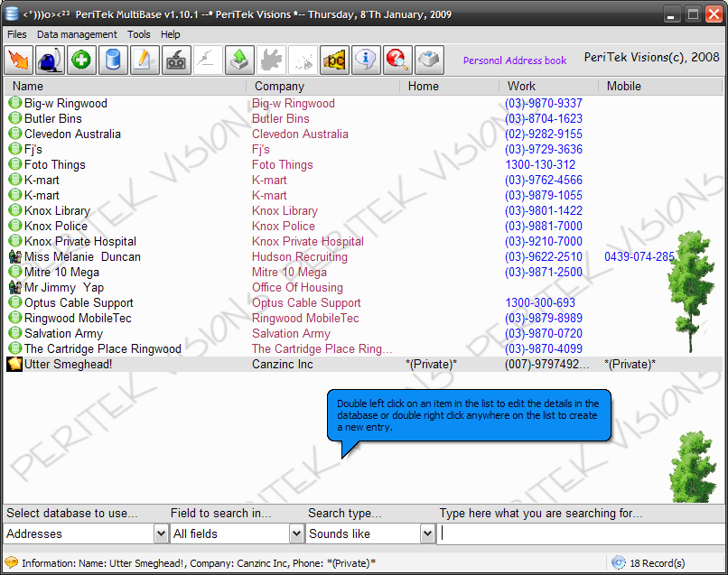Screen dimensions: 728x575
Task: Click the 18 Record(s) status text
Action: click(657, 563)
